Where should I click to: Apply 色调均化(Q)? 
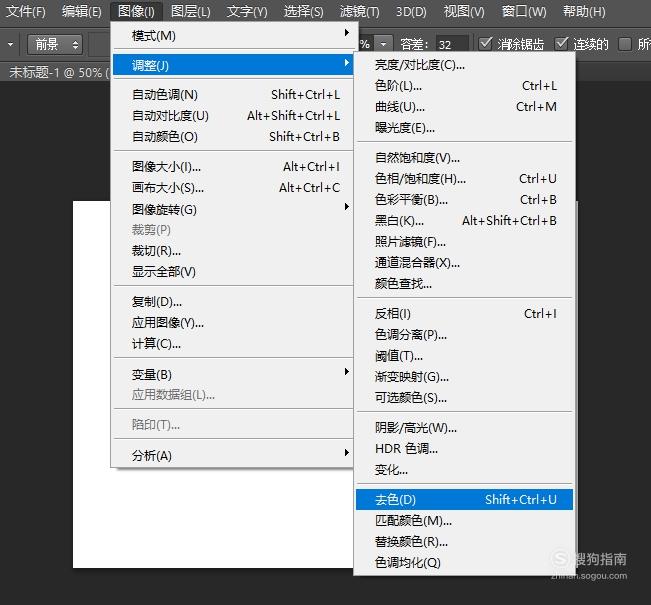click(x=464, y=563)
